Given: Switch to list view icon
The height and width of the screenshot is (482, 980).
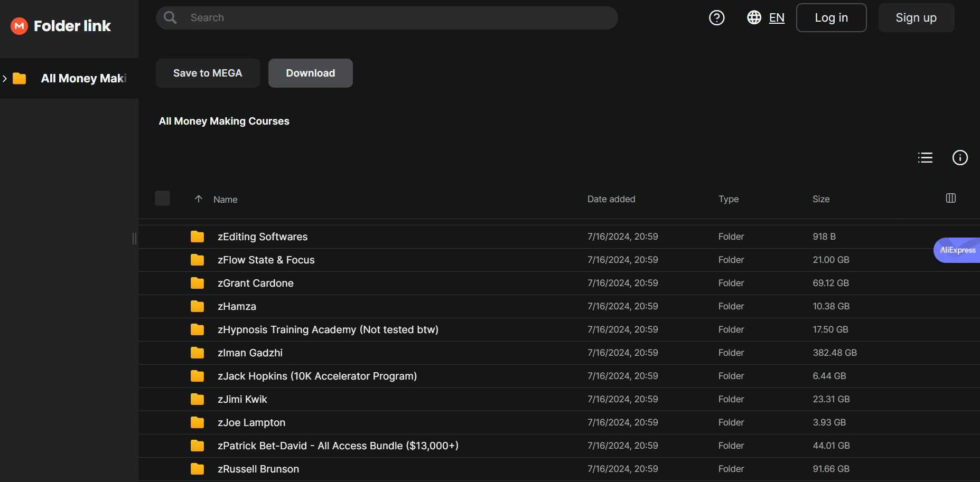Looking at the screenshot, I should tap(925, 157).
